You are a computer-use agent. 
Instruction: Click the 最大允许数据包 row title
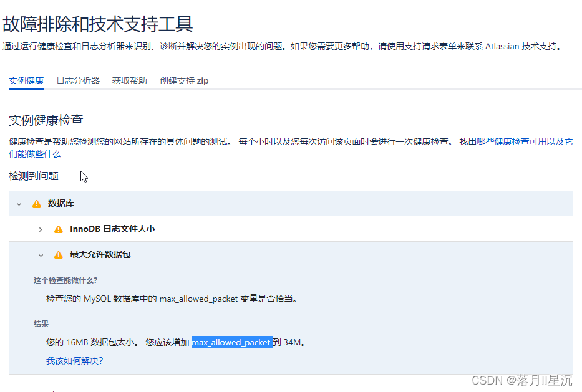pyautogui.click(x=100, y=254)
